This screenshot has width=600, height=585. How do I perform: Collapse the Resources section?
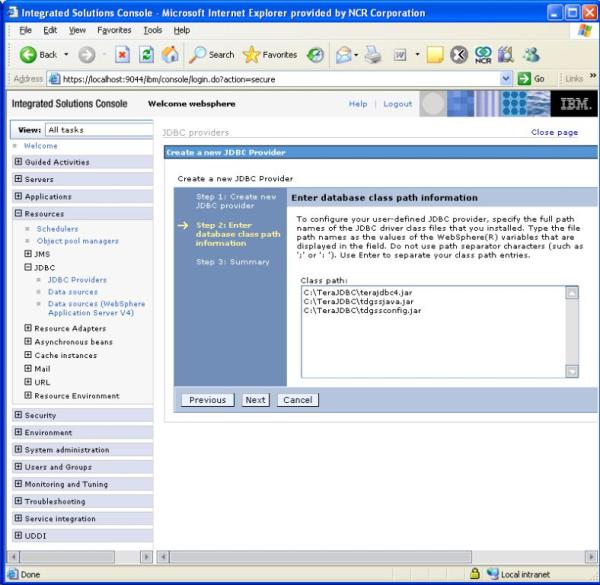coord(18,213)
